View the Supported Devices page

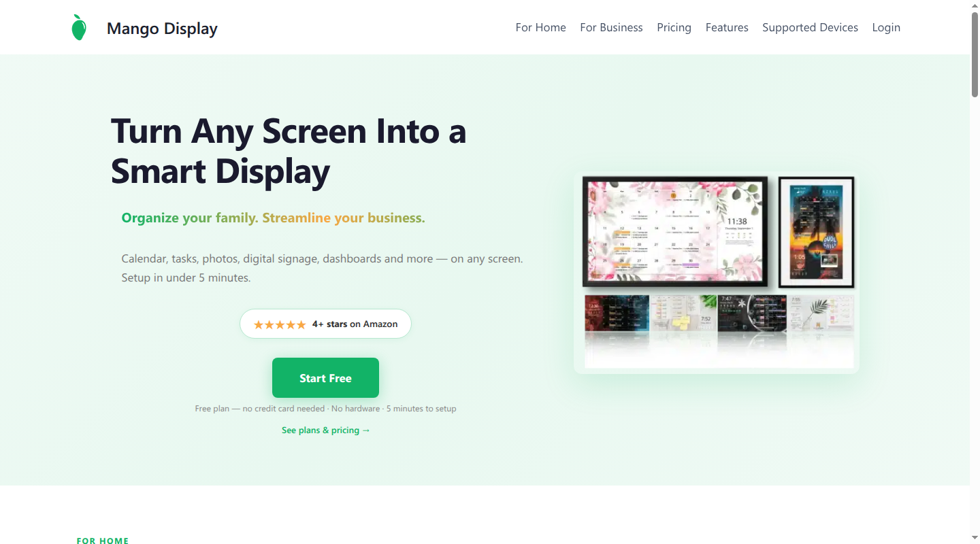(810, 28)
